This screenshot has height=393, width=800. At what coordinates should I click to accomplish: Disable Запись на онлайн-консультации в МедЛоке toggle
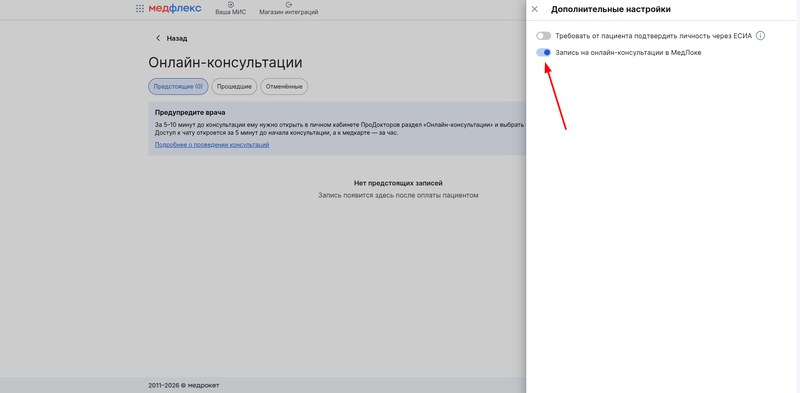(543, 52)
